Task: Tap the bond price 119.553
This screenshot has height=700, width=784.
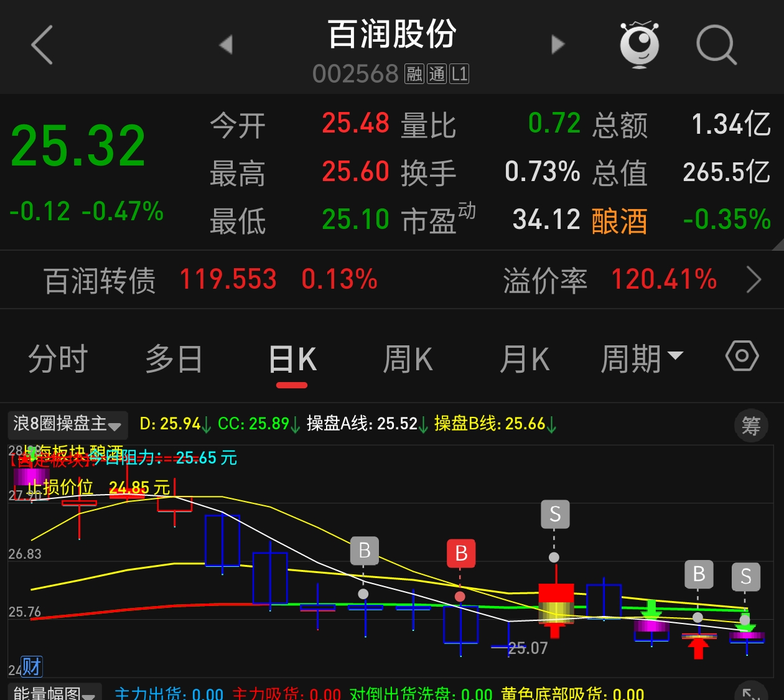Action: pyautogui.click(x=228, y=279)
